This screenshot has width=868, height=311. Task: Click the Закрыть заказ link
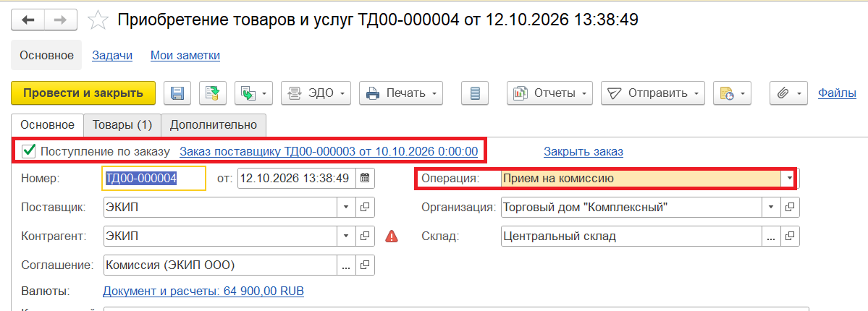pyautogui.click(x=583, y=151)
